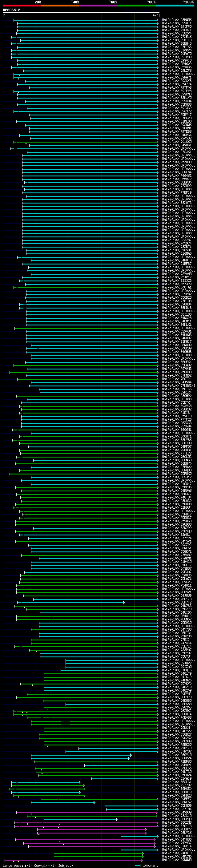
Task: Select hit UniRef100_B6SLG1
Action: pos(177,782)
